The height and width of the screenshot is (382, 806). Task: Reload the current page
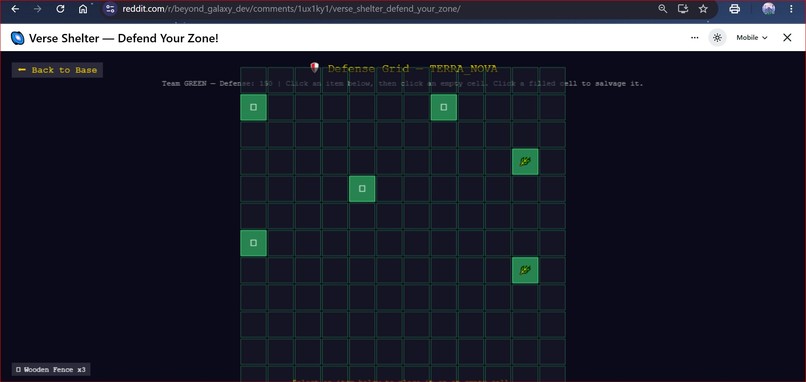point(60,9)
